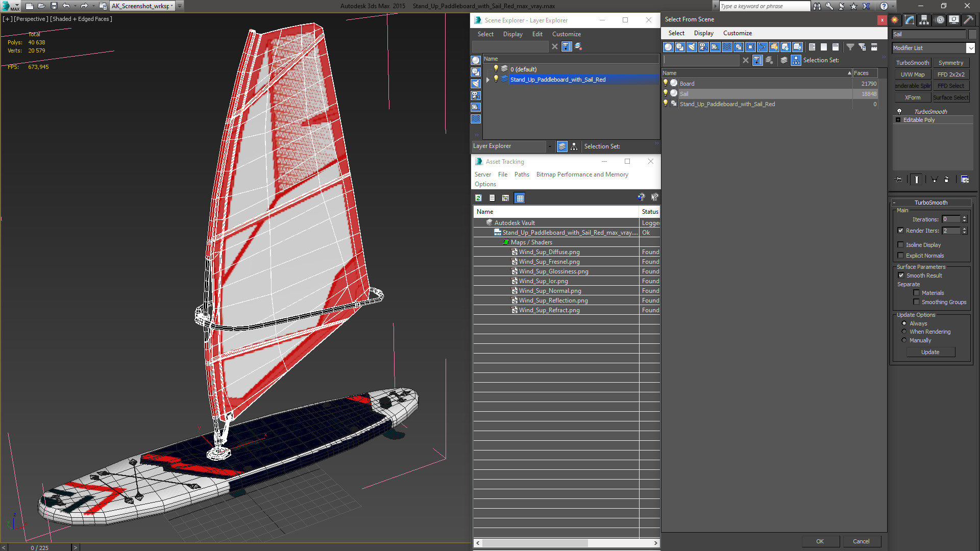Click the Sail object color swatch
This screenshot has height=551, width=980.
tap(972, 34)
